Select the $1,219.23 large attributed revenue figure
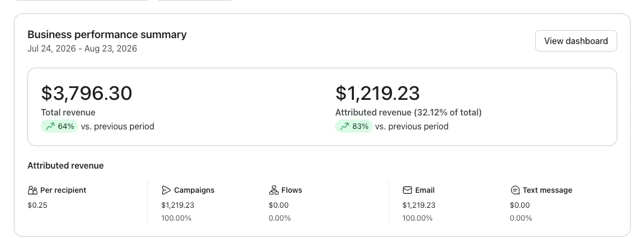The image size is (644, 247). point(377,93)
